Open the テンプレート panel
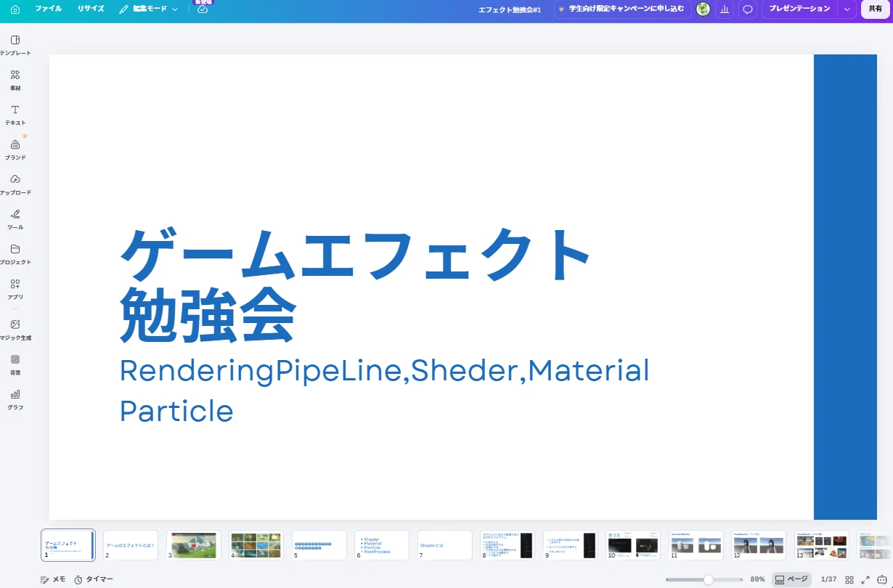Screen dimensions: 893x588 [15, 45]
